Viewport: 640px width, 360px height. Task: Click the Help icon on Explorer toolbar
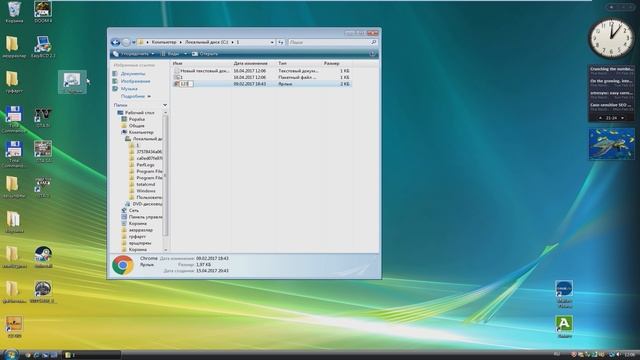coord(372,54)
